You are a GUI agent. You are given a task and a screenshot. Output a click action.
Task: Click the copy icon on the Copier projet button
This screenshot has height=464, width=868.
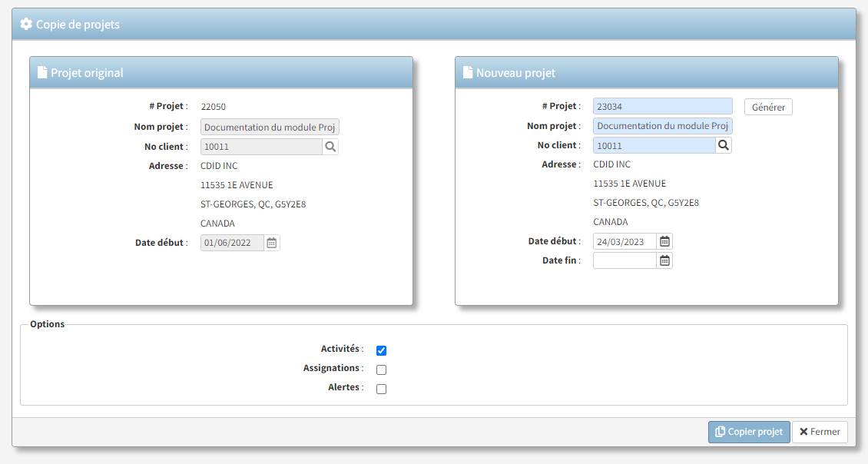pyautogui.click(x=721, y=432)
